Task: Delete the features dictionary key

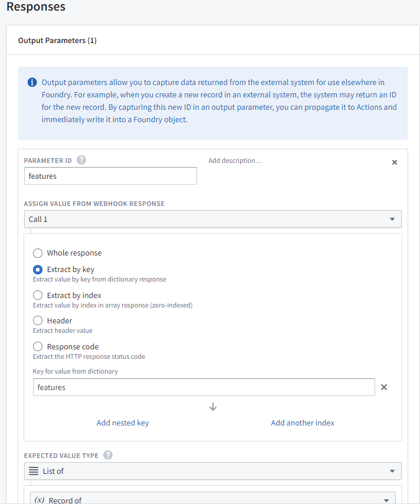Action: (383, 387)
